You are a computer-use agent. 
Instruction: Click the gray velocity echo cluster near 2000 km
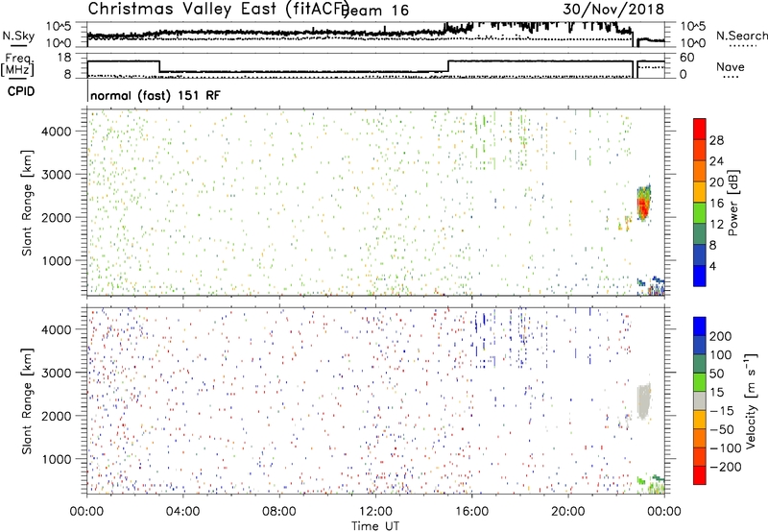pyautogui.click(x=643, y=401)
